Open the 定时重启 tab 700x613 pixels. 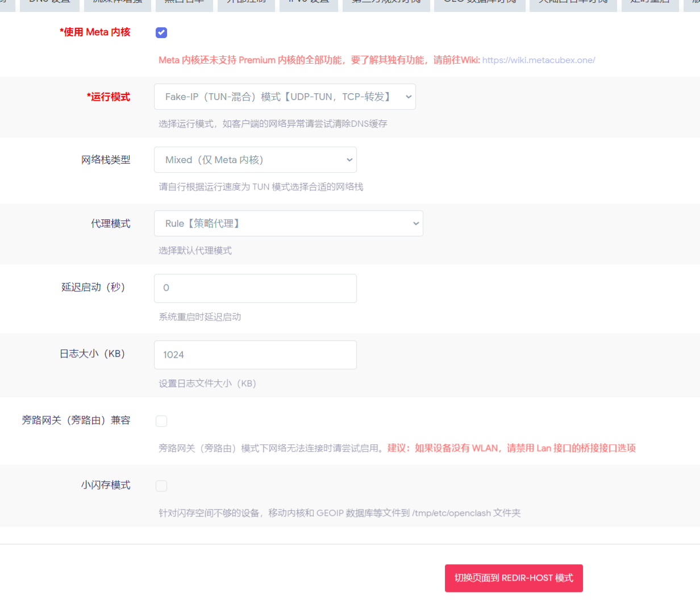(x=650, y=4)
